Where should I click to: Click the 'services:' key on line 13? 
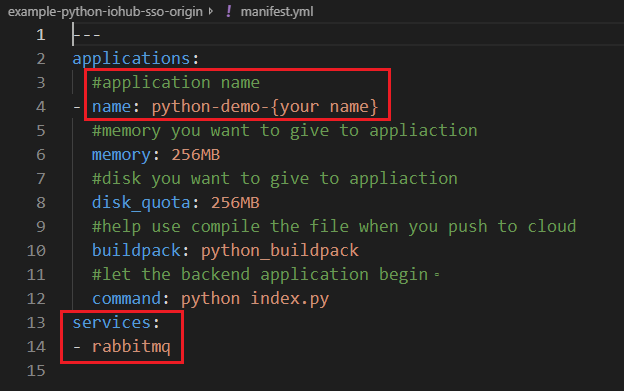(115, 323)
